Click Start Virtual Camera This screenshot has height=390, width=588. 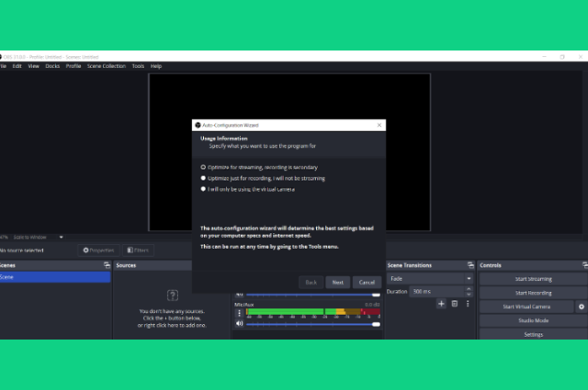tap(526, 306)
